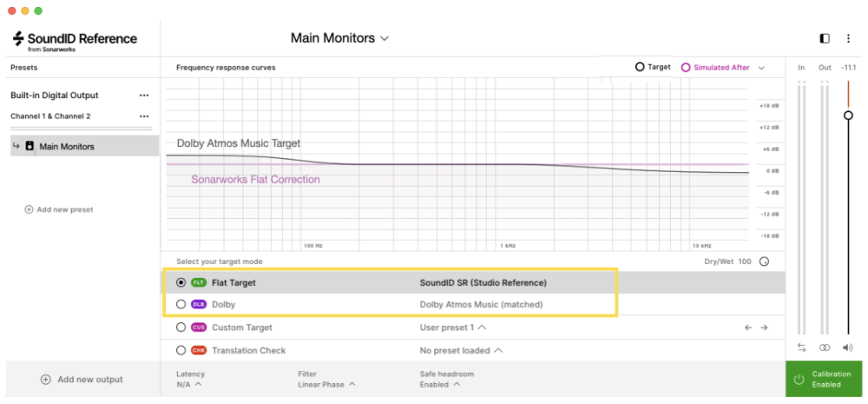This screenshot has width=868, height=404.
Task: Click the swap channels arrows icon
Action: (801, 348)
